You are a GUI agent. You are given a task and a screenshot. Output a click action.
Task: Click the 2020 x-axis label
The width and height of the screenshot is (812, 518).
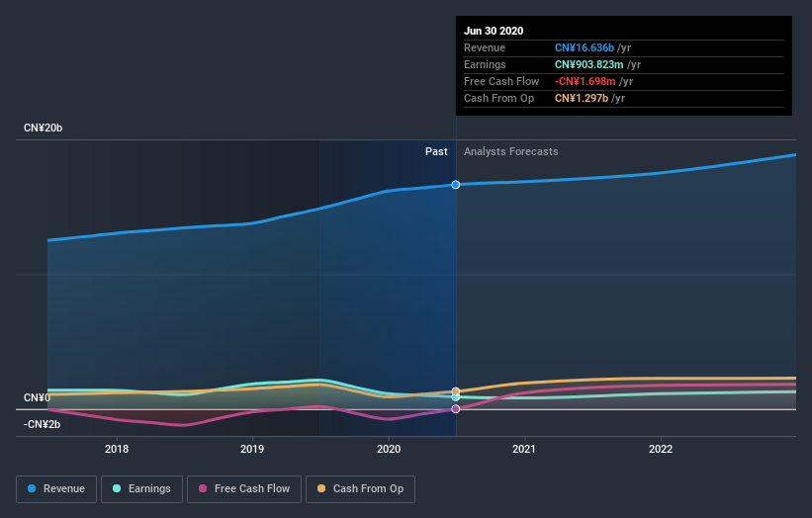click(389, 449)
